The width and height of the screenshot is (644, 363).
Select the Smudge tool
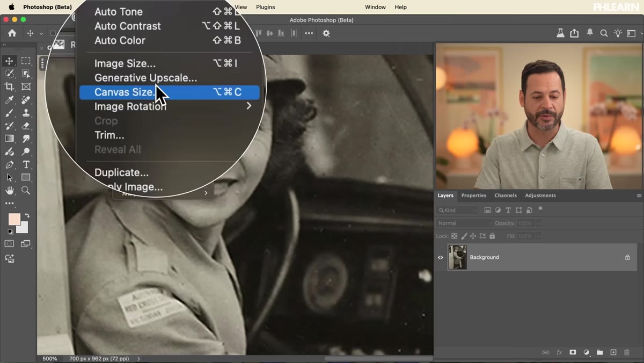[x=26, y=139]
